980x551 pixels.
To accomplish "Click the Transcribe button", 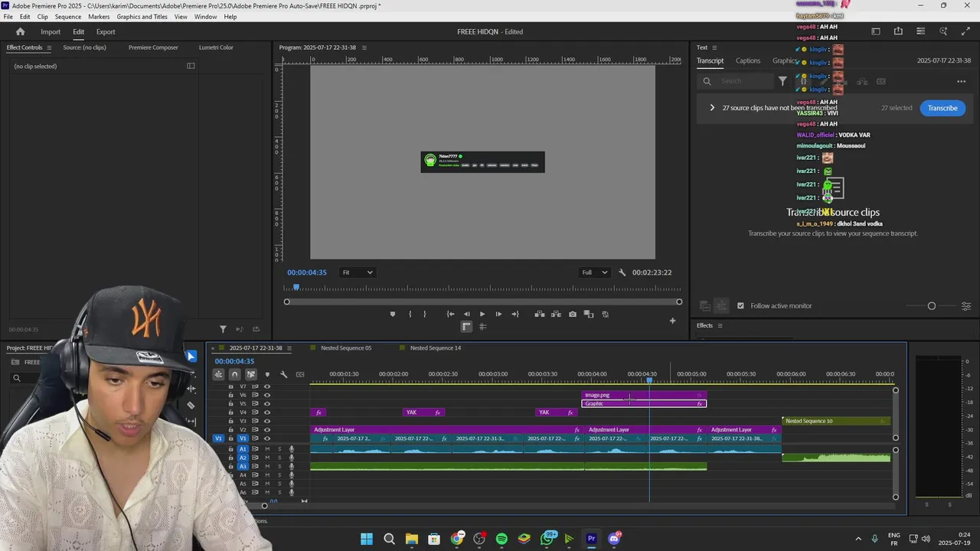I will tap(942, 108).
